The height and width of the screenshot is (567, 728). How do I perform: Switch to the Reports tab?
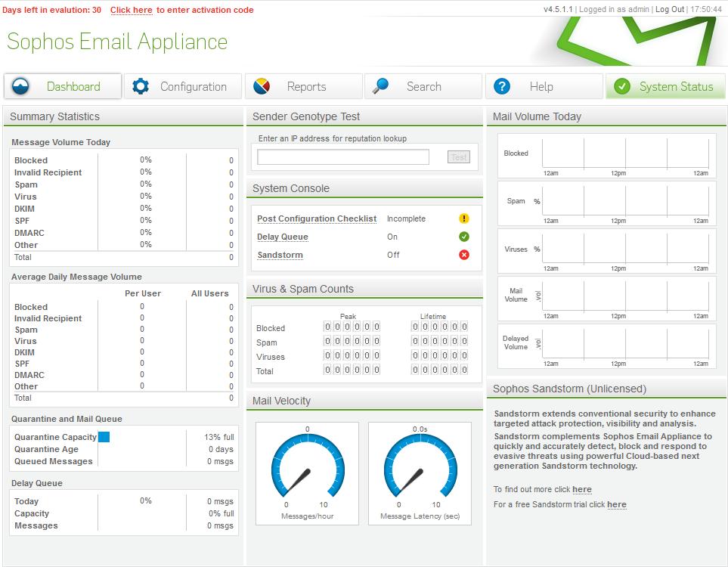coord(304,86)
